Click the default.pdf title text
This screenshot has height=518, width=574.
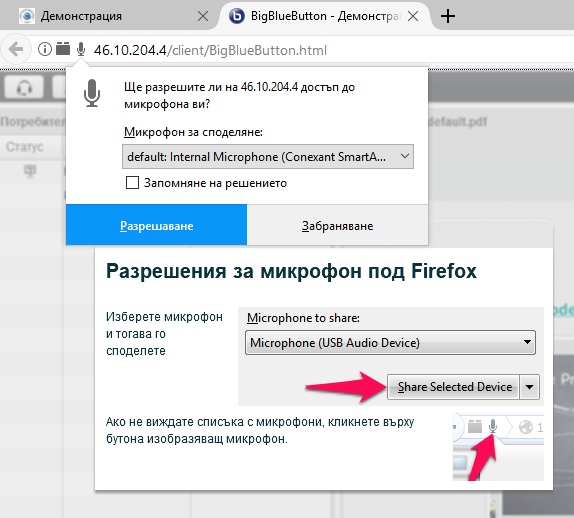point(458,122)
